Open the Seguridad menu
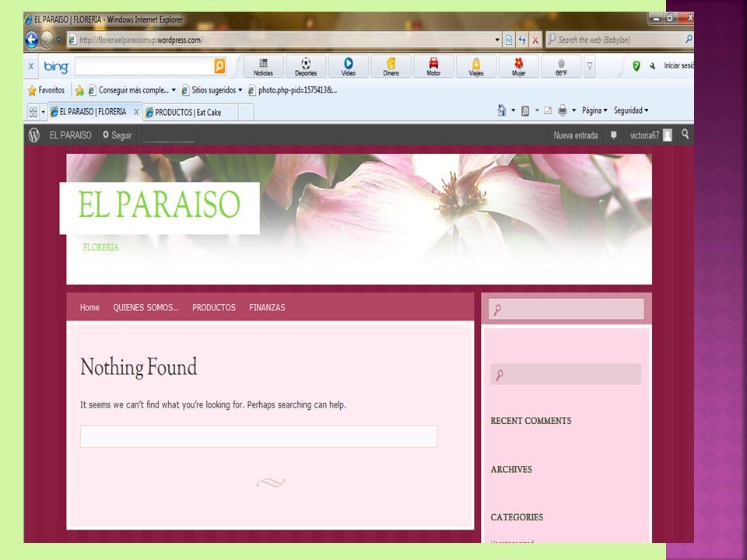Viewport: 747px width, 560px height. point(631,110)
